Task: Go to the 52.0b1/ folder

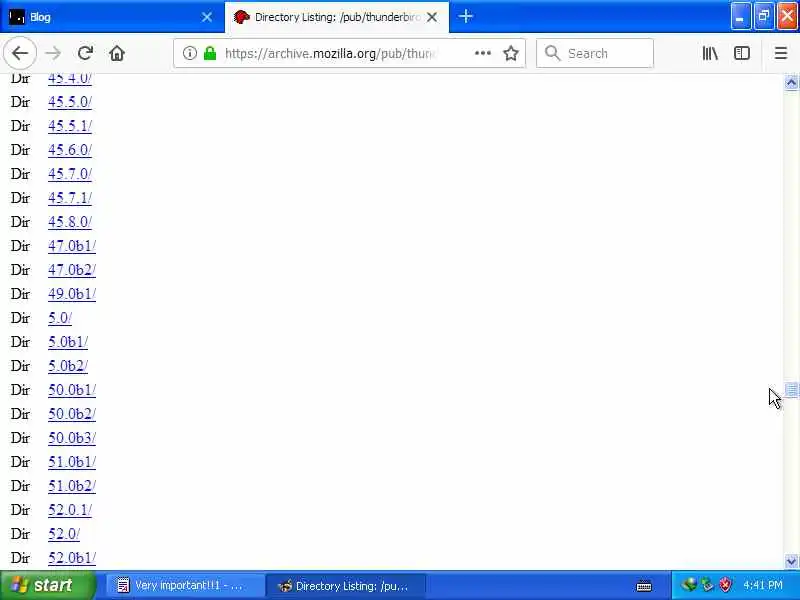Action: point(72,557)
